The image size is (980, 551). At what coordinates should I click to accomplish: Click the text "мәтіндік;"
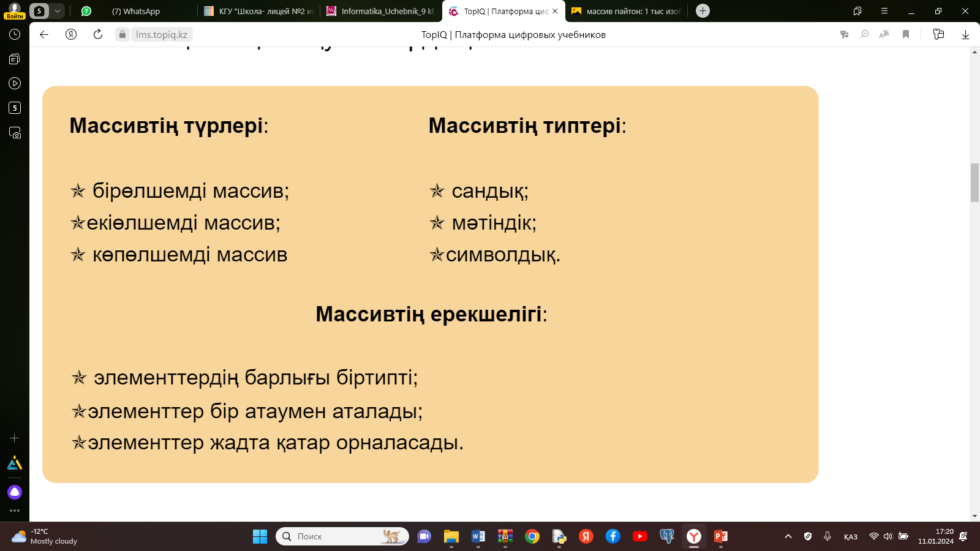494,223
